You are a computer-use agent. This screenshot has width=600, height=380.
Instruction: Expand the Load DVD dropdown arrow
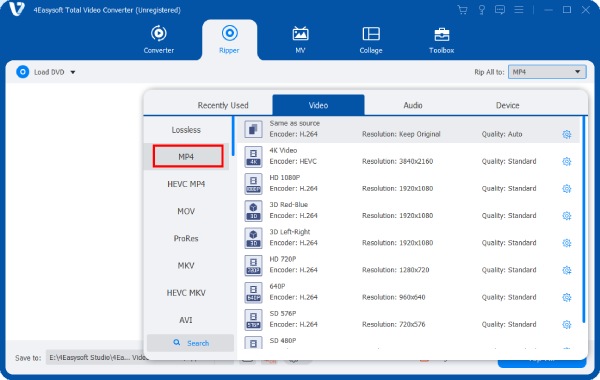[73, 72]
